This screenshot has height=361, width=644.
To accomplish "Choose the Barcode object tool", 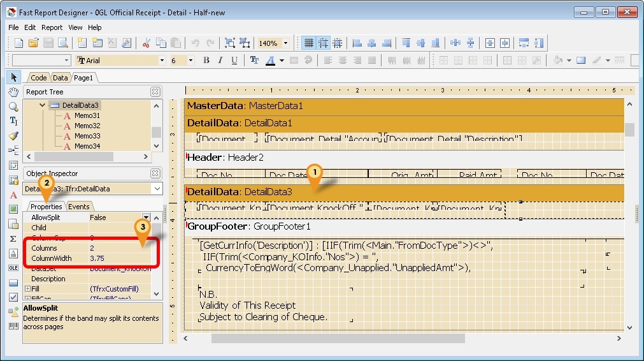I will (13, 326).
